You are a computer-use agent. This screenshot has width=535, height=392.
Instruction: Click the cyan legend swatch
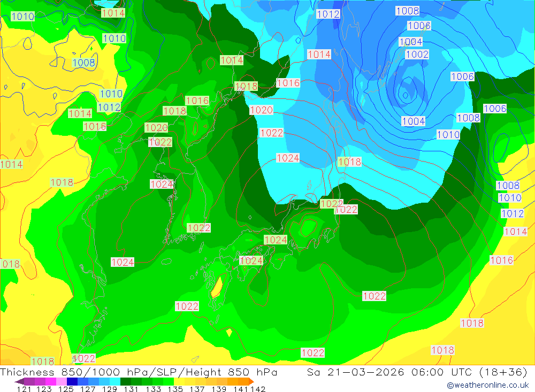click(115, 381)
